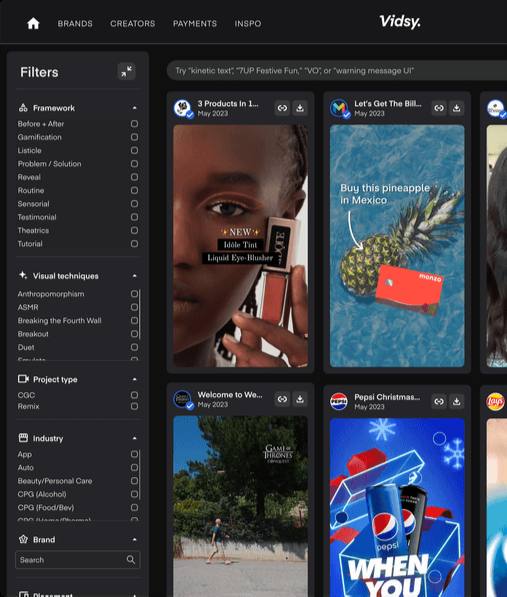This screenshot has height=597, width=507.
Task: Click the Welcome to We... title
Action: point(230,395)
